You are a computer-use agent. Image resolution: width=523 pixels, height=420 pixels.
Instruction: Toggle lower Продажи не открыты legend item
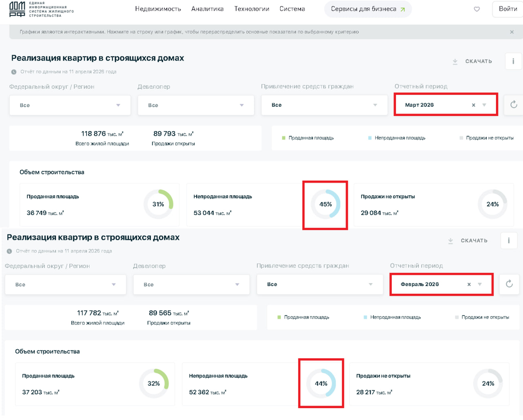tap(482, 318)
